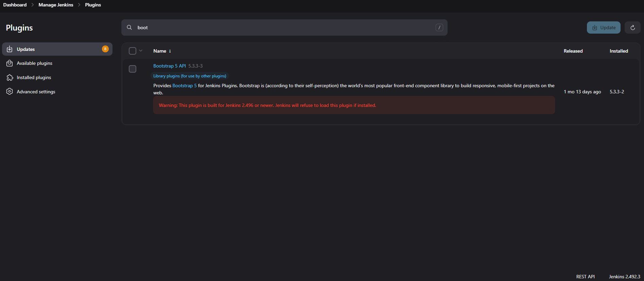
Task: Click the Installed plugins puzzle icon
Action: pos(10,78)
